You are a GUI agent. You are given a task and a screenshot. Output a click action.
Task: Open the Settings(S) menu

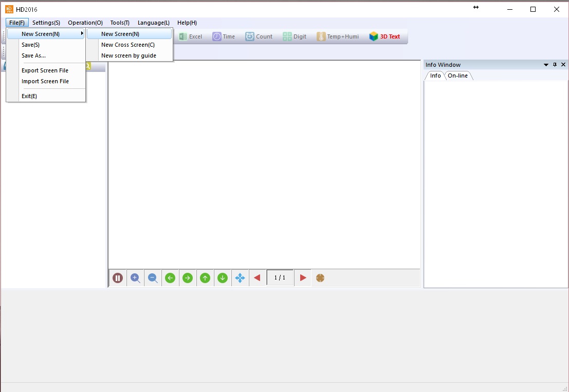46,23
